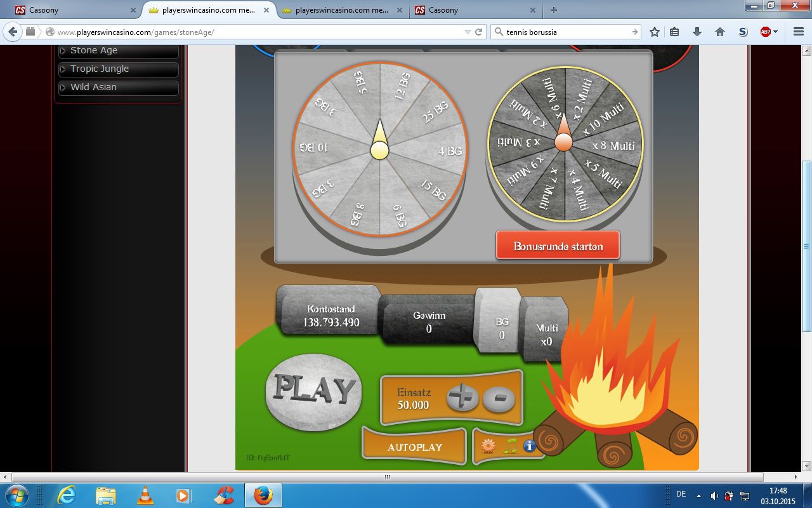Open the network tray icon
Screen dimensions: 812x508
[745, 495]
